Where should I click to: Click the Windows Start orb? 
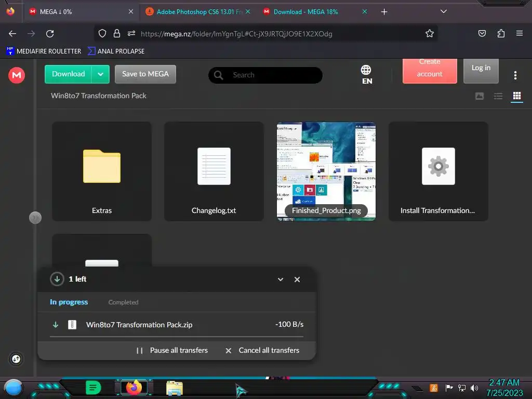pyautogui.click(x=14, y=388)
